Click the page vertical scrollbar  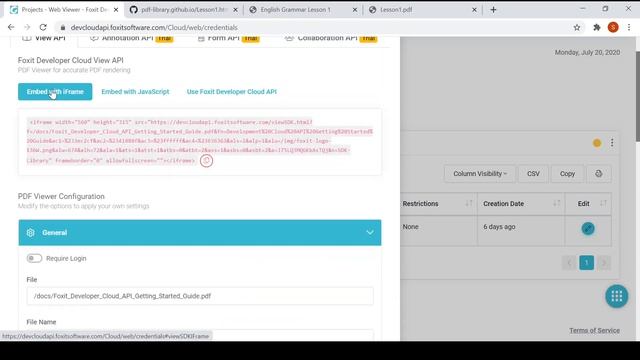pos(638,97)
